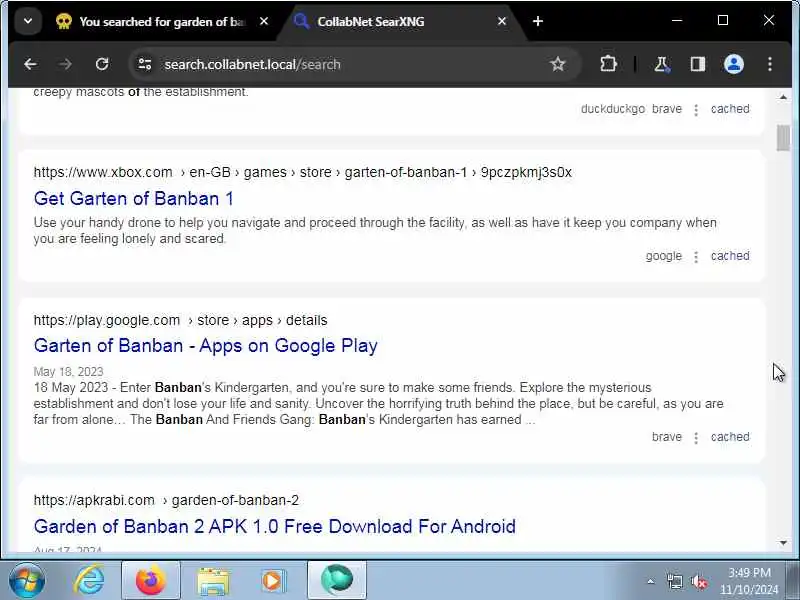Open the Extensions puzzle icon

point(608,64)
